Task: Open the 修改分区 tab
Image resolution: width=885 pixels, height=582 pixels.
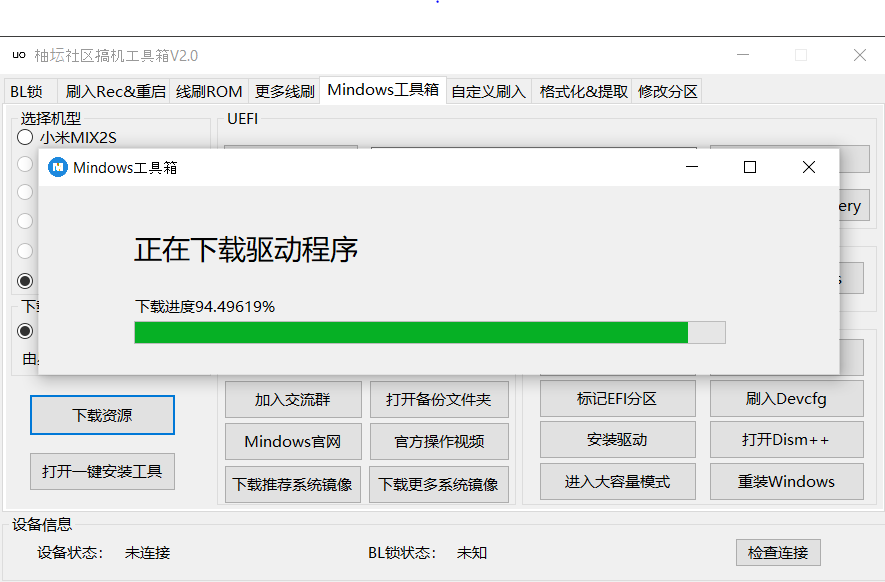Action: coord(667,91)
